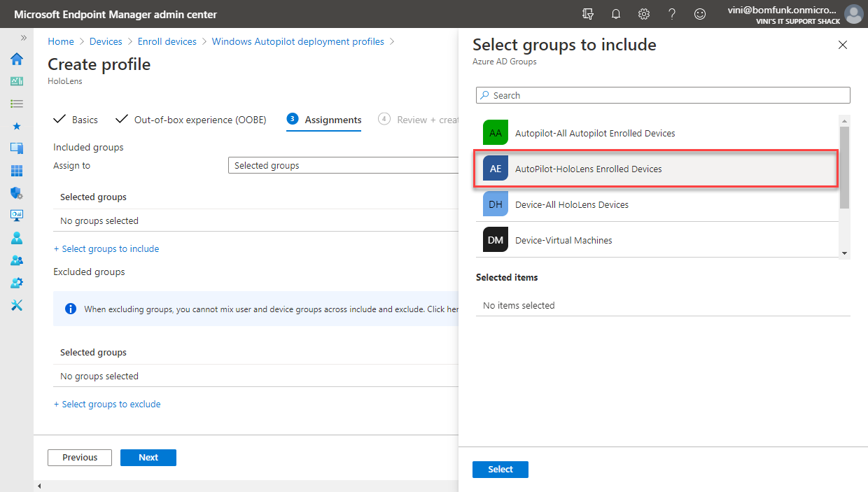Click the Home breadcrumb link

(x=61, y=41)
